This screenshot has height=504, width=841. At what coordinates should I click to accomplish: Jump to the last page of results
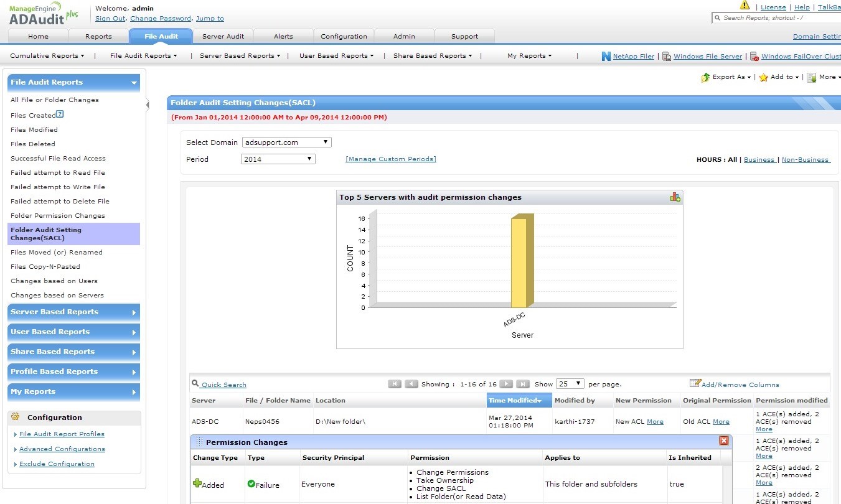(x=523, y=384)
